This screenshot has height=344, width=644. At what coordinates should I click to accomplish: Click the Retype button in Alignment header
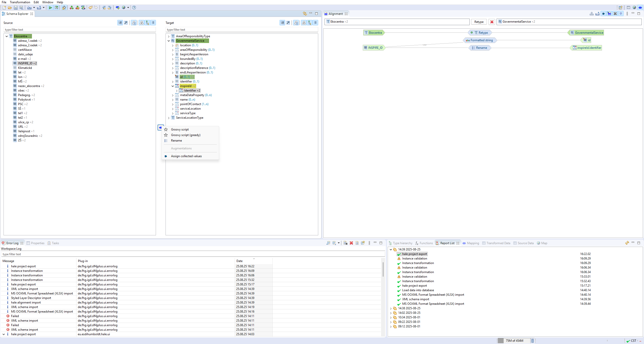coord(479,22)
